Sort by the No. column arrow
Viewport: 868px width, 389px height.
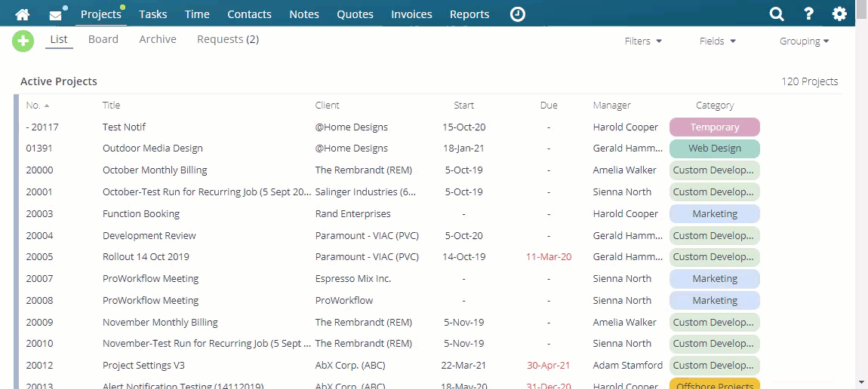47,106
